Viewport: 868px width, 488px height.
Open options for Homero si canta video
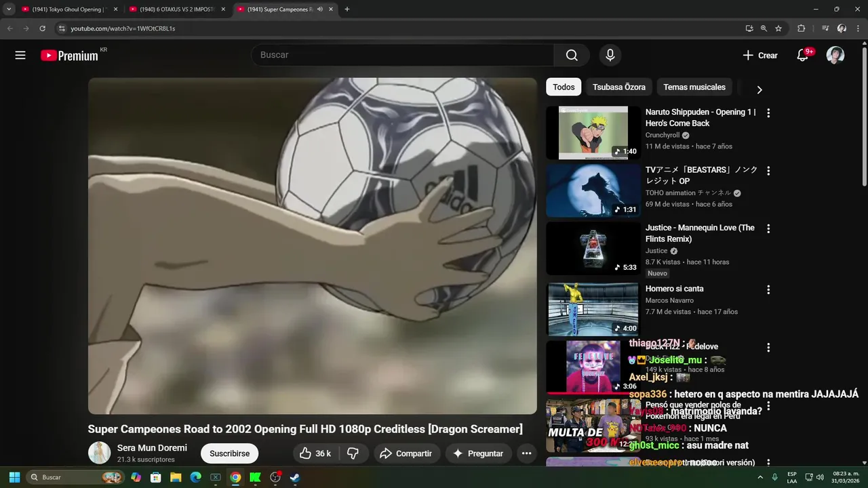click(768, 289)
